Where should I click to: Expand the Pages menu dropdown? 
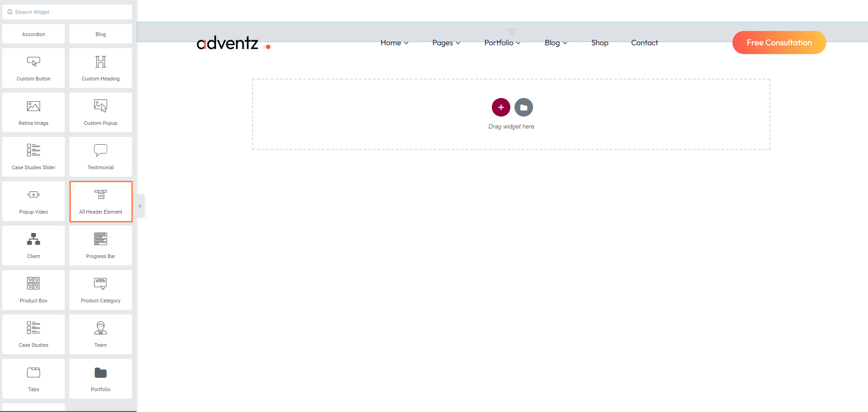pos(446,43)
